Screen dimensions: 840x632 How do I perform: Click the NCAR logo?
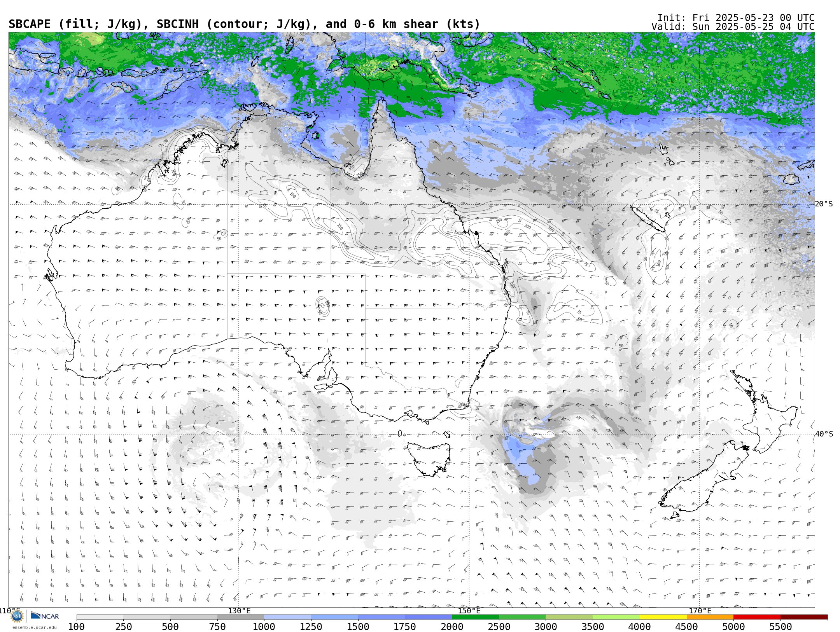pyautogui.click(x=45, y=616)
